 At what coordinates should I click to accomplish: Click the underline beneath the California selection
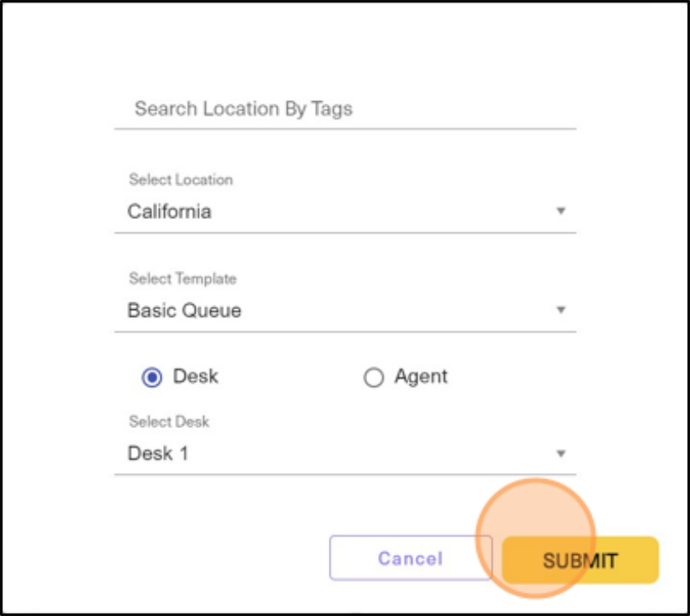pos(345,232)
